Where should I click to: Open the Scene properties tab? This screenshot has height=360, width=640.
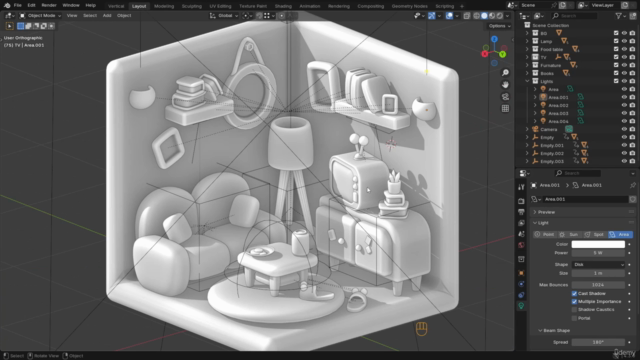click(x=521, y=234)
